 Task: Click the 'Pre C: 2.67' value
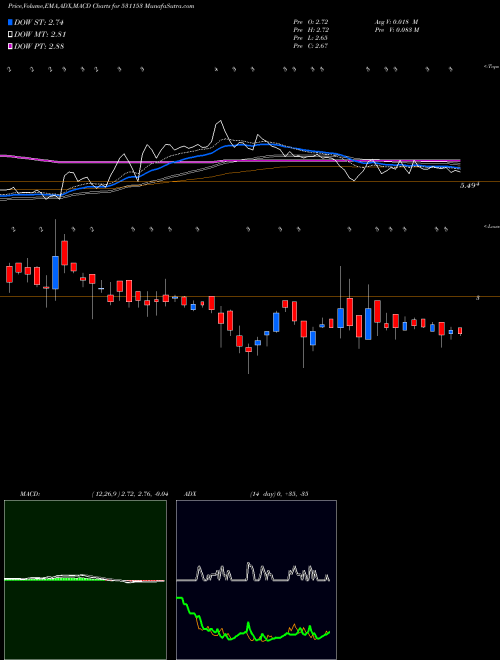pos(311,46)
